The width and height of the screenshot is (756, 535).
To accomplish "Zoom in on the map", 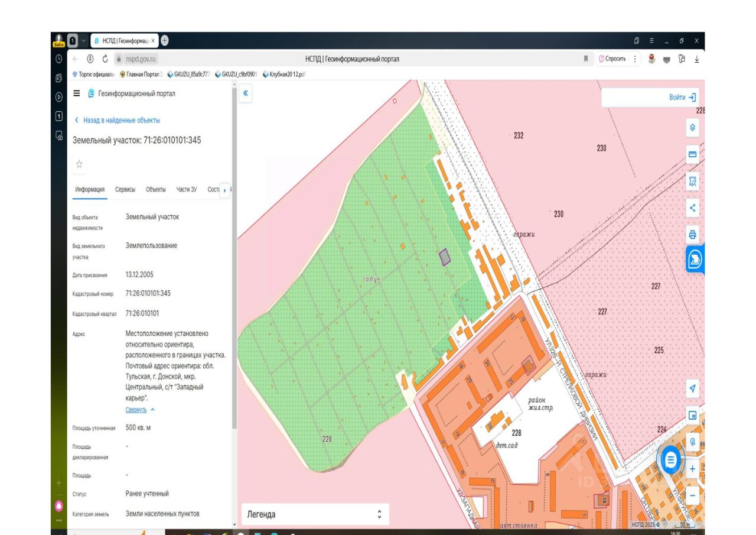I will (x=693, y=469).
